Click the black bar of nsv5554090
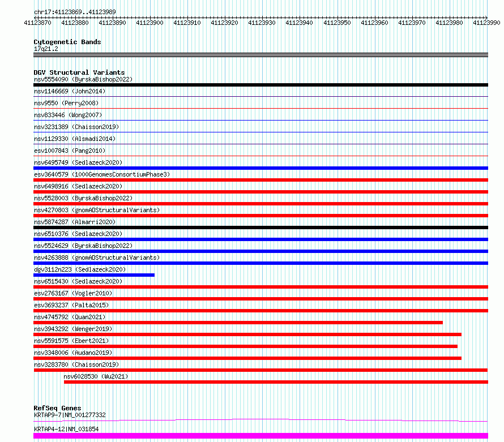 pyautogui.click(x=260, y=85)
